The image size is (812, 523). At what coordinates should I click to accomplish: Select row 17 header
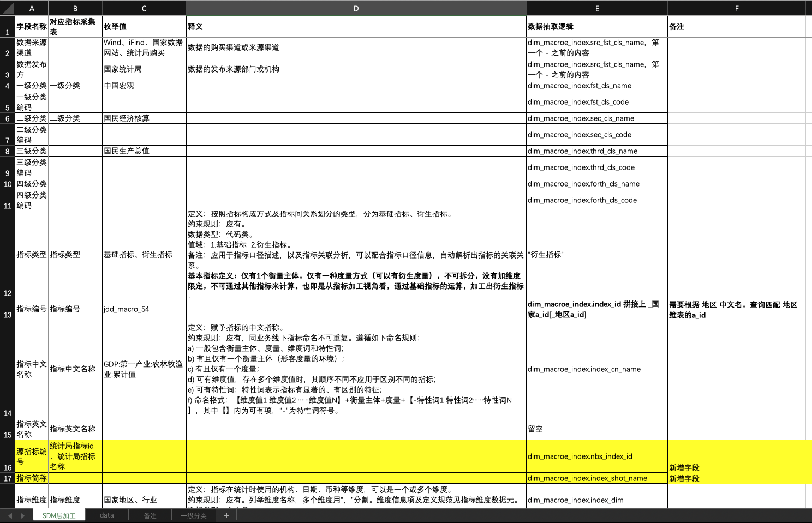[x=8, y=478]
